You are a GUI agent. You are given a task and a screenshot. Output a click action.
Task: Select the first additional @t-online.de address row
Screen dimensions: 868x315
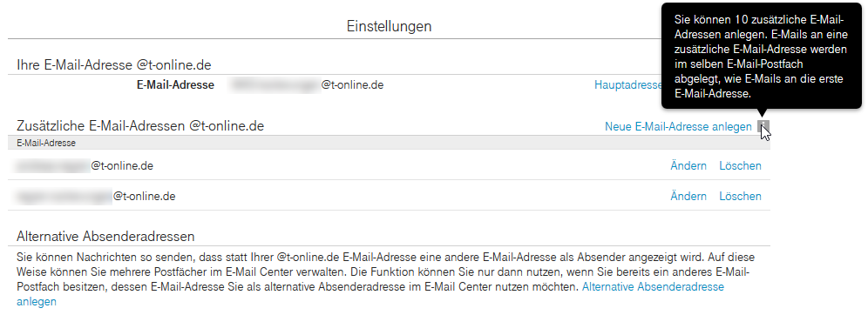(x=389, y=165)
